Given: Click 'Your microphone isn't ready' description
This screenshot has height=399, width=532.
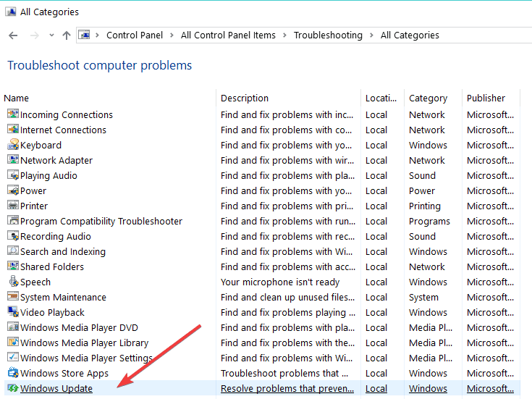Looking at the screenshot, I should 280,282.
